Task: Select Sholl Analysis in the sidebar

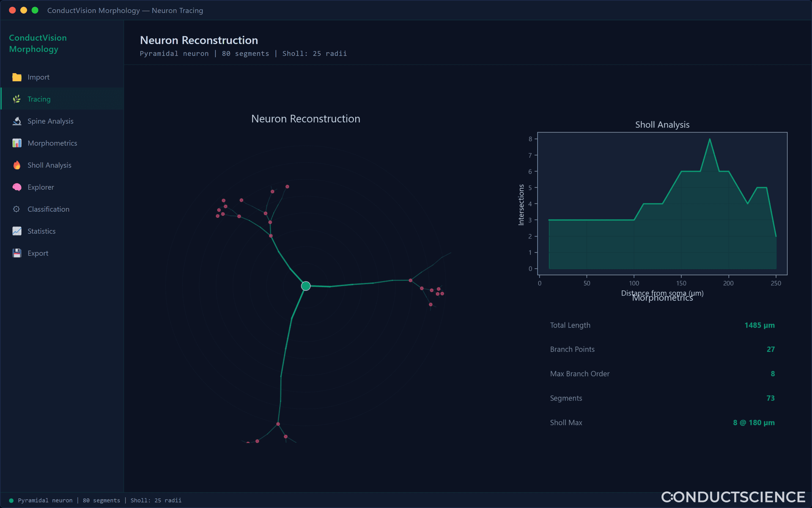Action: pos(62,165)
